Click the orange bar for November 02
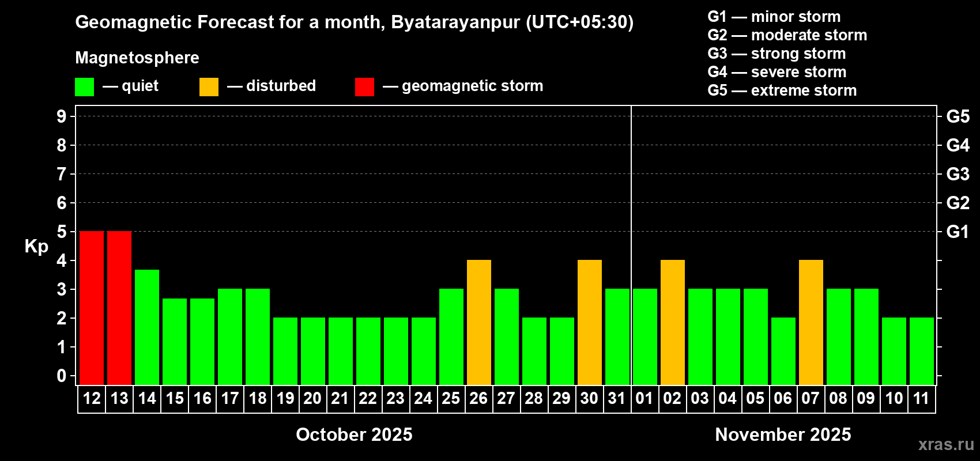This screenshot has width=980, height=461. click(673, 322)
